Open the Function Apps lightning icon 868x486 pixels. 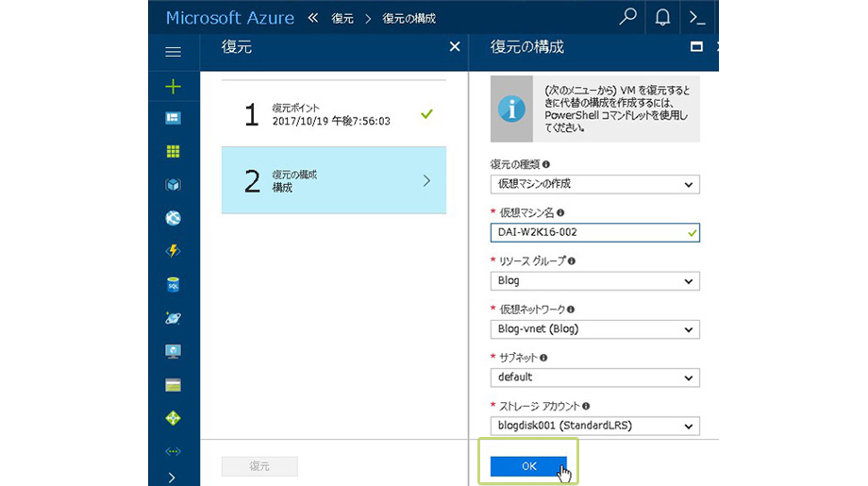[x=173, y=251]
